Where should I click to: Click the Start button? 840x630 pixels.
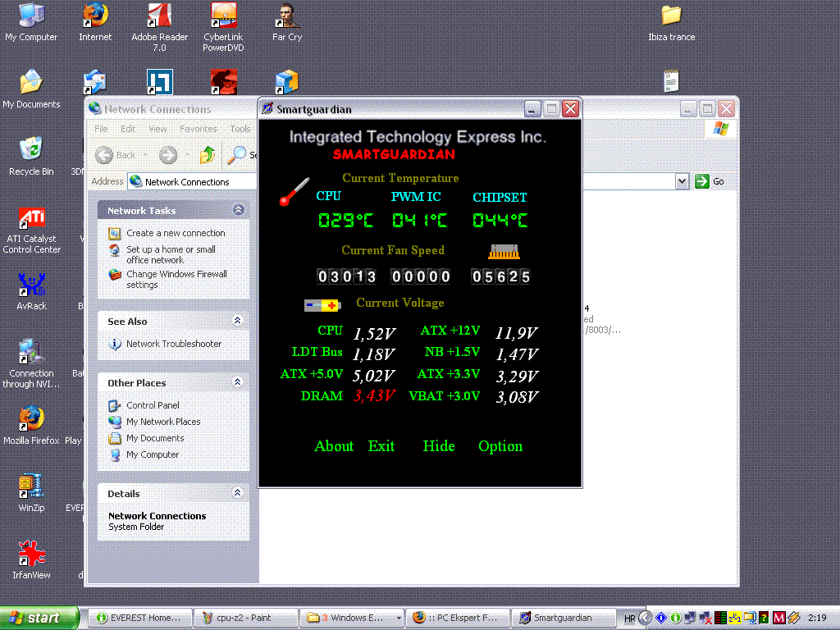tap(39, 618)
